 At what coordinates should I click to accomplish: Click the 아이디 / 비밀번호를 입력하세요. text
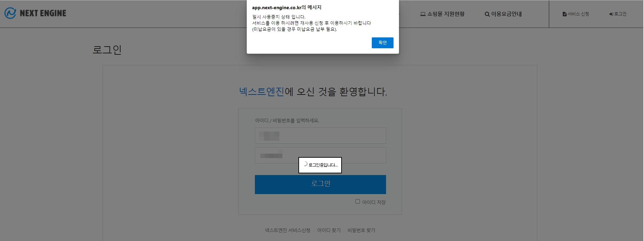tap(287, 120)
